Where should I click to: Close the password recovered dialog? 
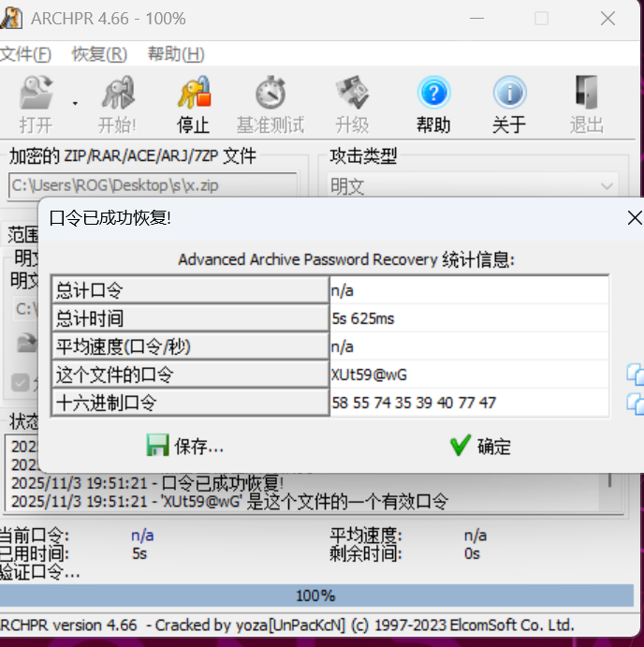click(634, 218)
